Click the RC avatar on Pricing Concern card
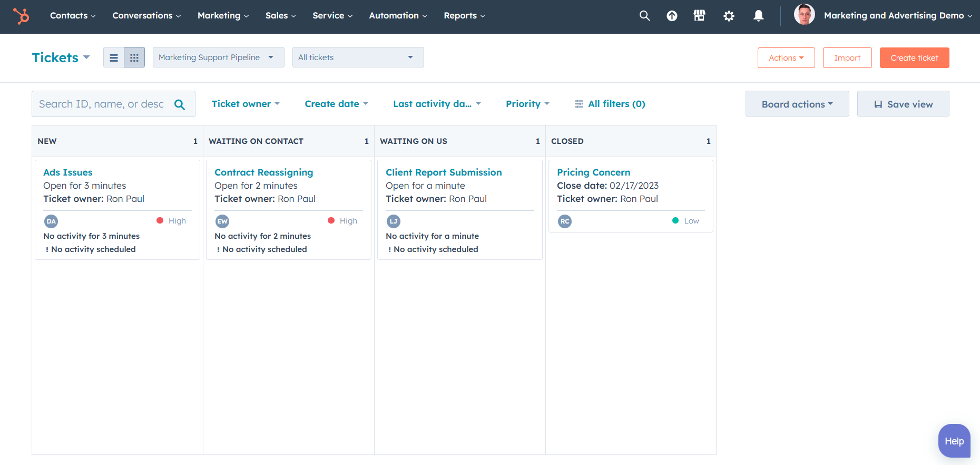This screenshot has height=465, width=980. (565, 221)
